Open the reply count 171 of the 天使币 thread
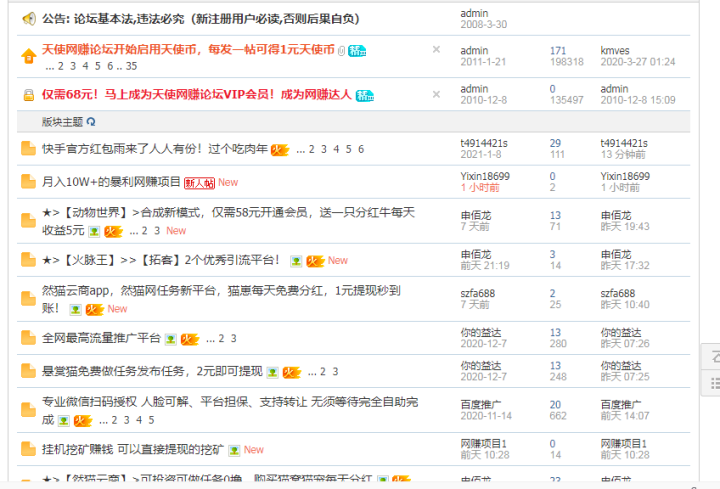The height and width of the screenshot is (489, 720). pos(558,51)
